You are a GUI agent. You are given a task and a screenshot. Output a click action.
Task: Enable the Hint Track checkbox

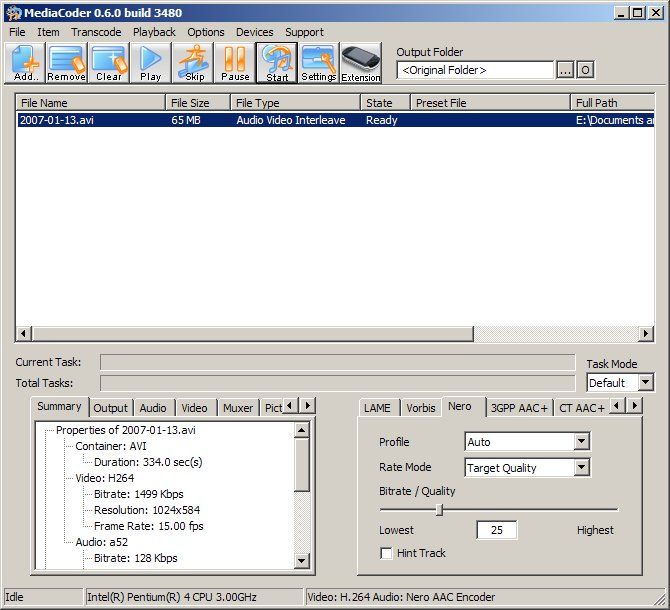[386, 553]
